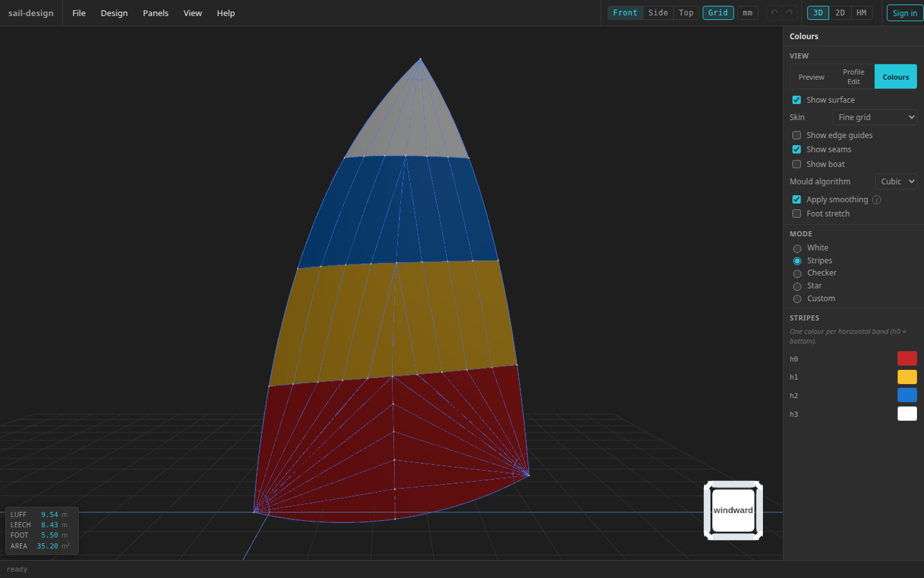Open the h0 red colour swatch
Viewport: 924px width, 578px height.
coord(907,358)
